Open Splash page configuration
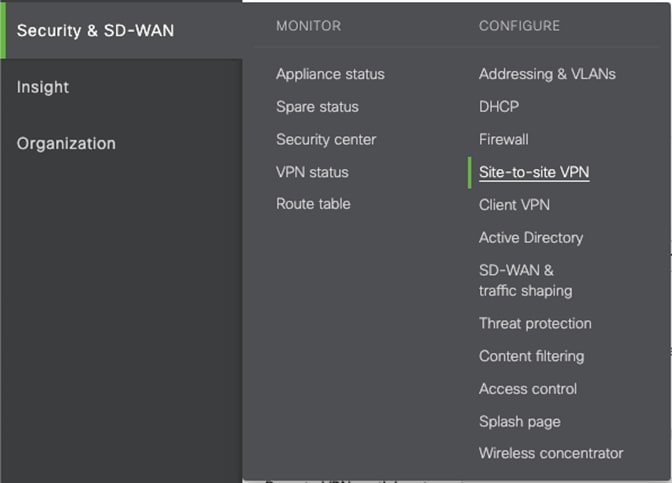Screen dimensions: 672x483 [519, 422]
